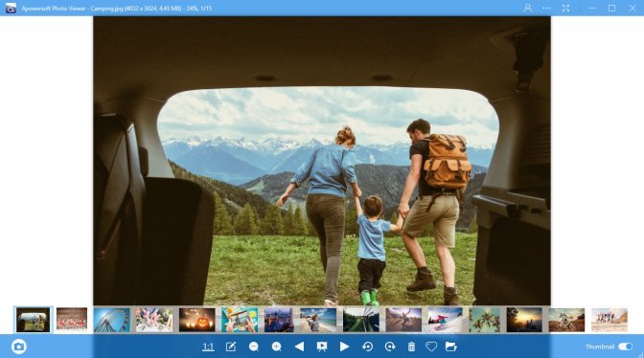Click the Apowersoft app logo icon
The image size is (644, 358).
pos(11,8)
